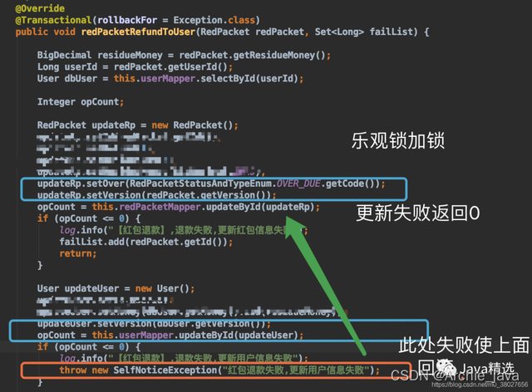The width and height of the screenshot is (532, 392).
Task: Click the redPacketRefundToUser method name
Action: pyautogui.click(x=139, y=32)
